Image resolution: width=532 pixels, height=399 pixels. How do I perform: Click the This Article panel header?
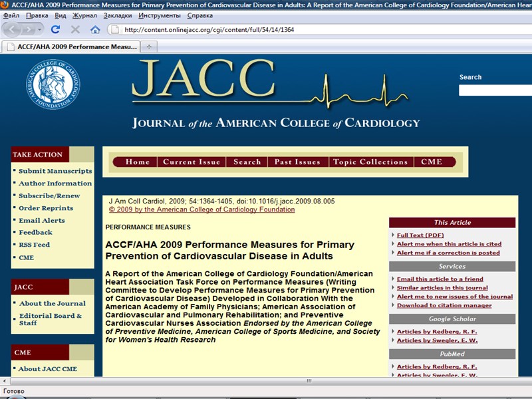click(452, 223)
